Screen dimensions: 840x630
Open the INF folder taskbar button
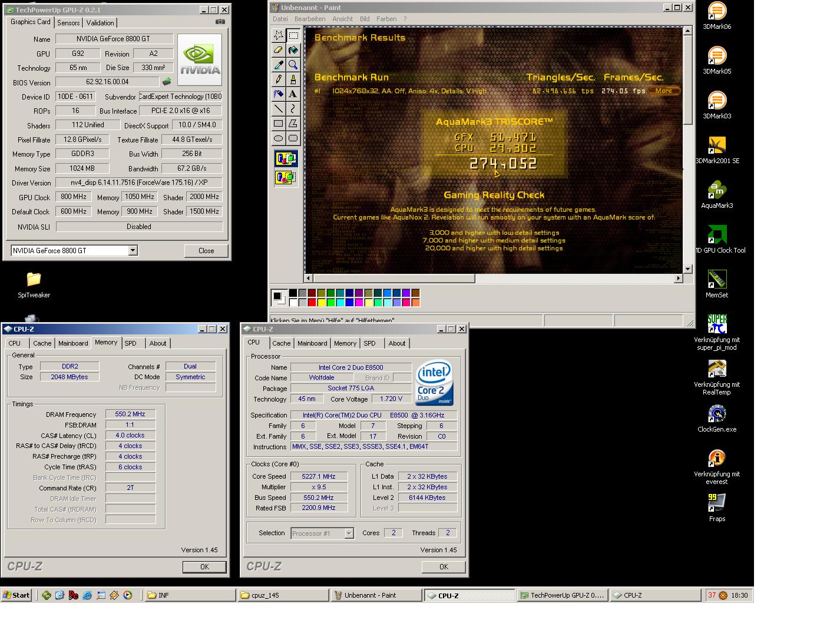click(190, 595)
